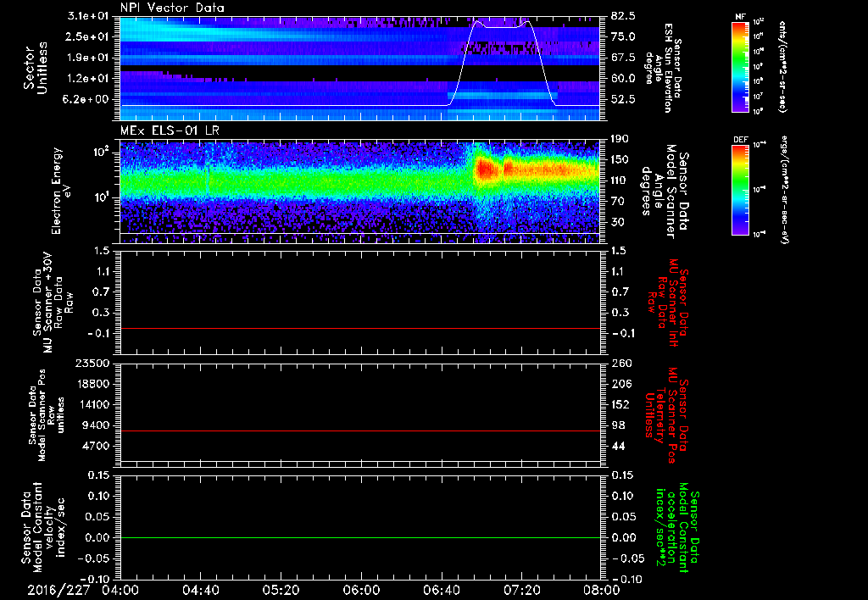Image resolution: width=868 pixels, height=600 pixels.
Task: Click the red scanner position data line
Action: [x=359, y=431]
